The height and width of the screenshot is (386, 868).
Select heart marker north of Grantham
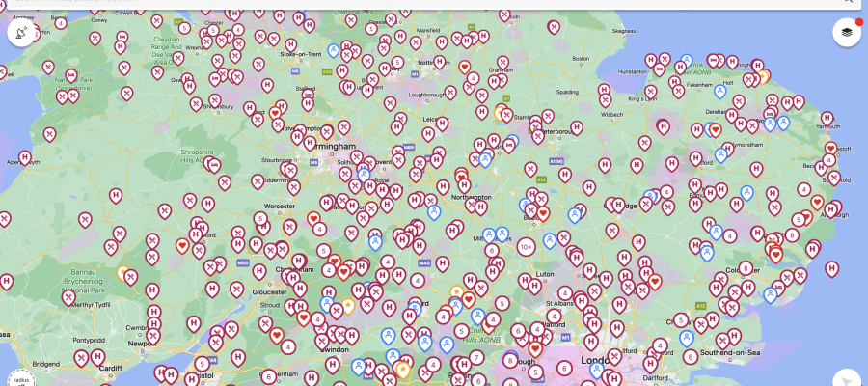click(x=465, y=67)
